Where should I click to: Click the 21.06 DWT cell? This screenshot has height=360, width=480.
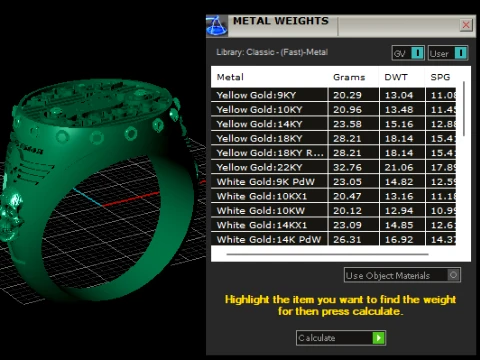click(x=402, y=167)
